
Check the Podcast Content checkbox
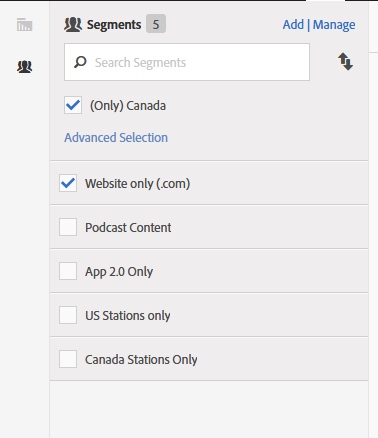point(68,227)
